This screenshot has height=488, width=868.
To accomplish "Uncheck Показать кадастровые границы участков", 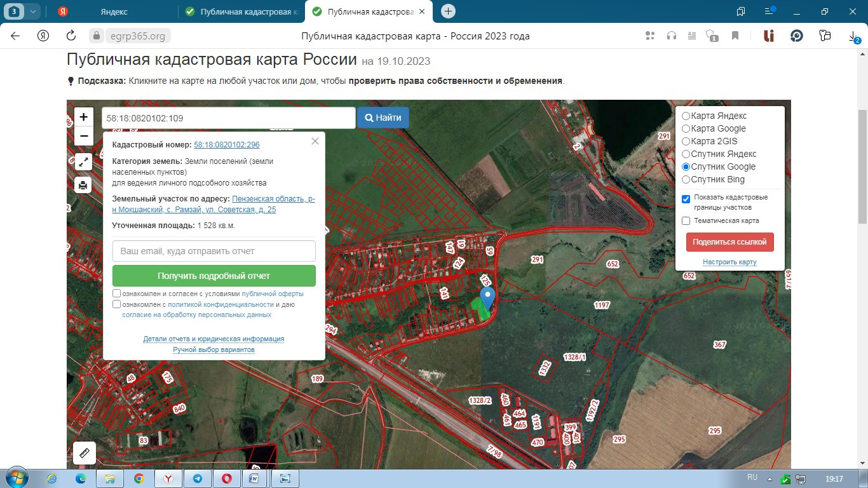I will point(686,199).
